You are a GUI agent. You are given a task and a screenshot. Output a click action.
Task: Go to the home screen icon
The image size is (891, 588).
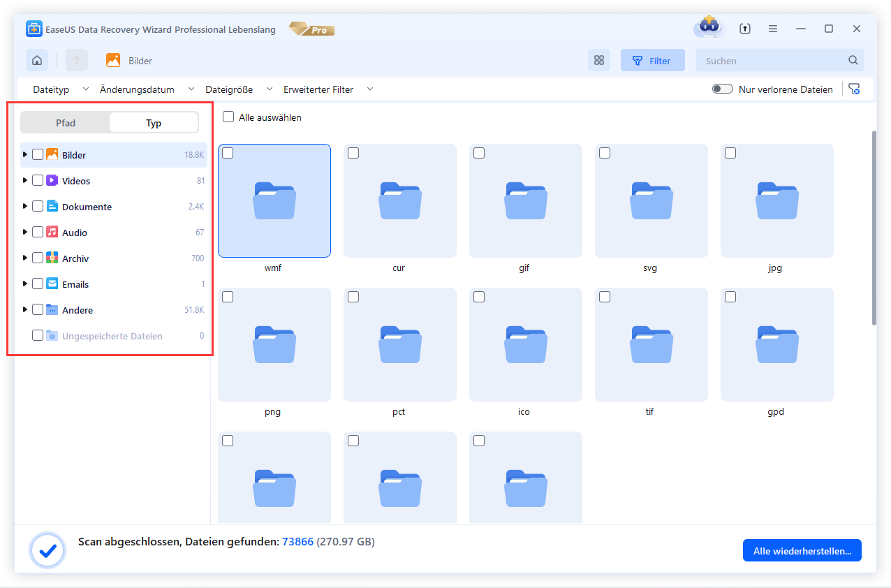(x=37, y=61)
